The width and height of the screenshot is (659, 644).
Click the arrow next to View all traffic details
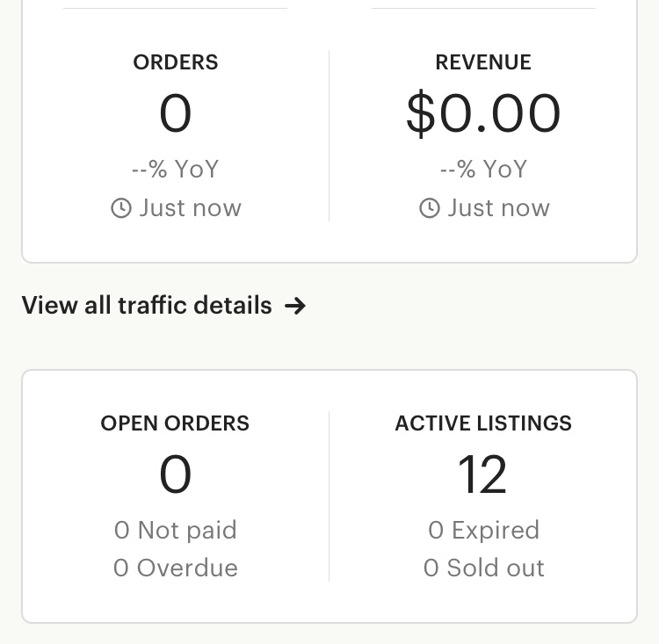coord(296,306)
